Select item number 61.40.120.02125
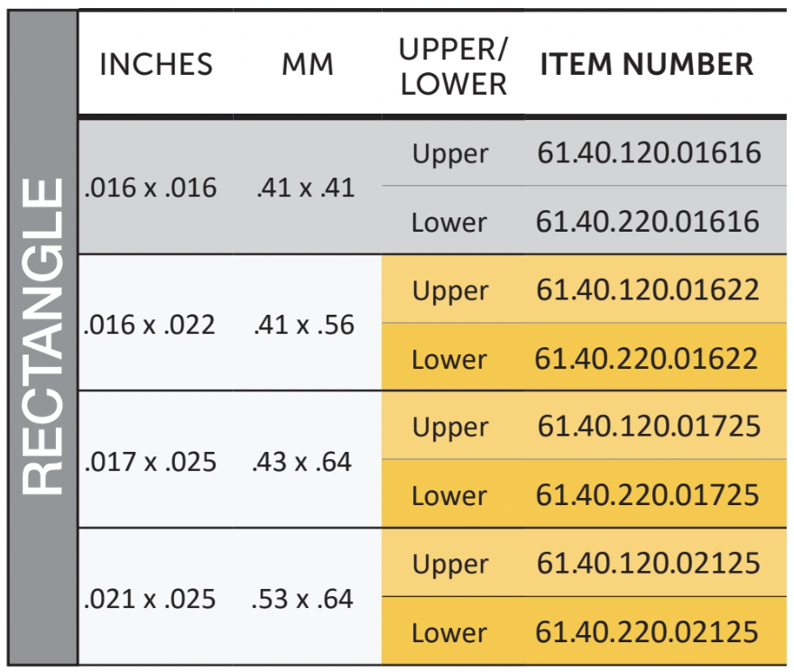 (x=648, y=563)
